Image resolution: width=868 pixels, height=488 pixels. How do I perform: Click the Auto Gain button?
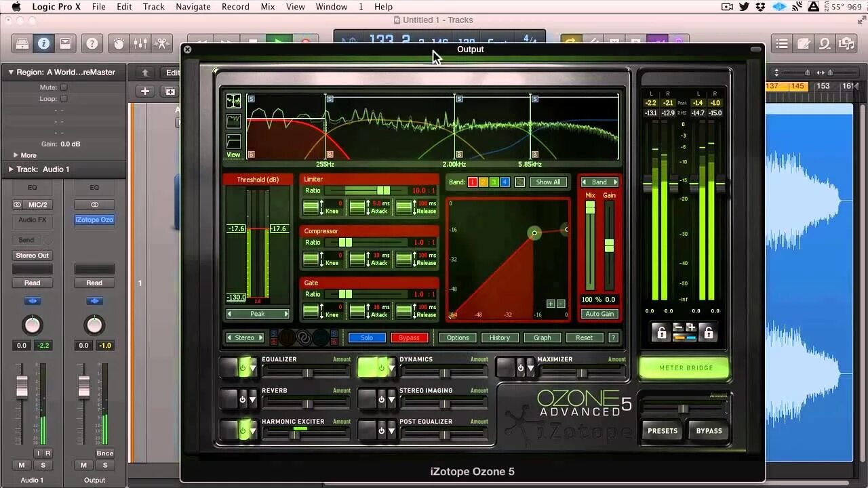coord(599,314)
